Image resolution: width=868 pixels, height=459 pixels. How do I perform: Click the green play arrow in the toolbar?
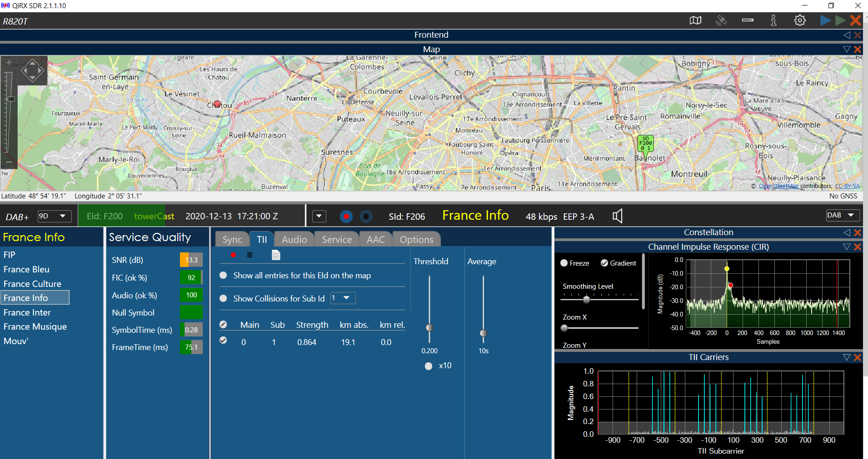[840, 20]
